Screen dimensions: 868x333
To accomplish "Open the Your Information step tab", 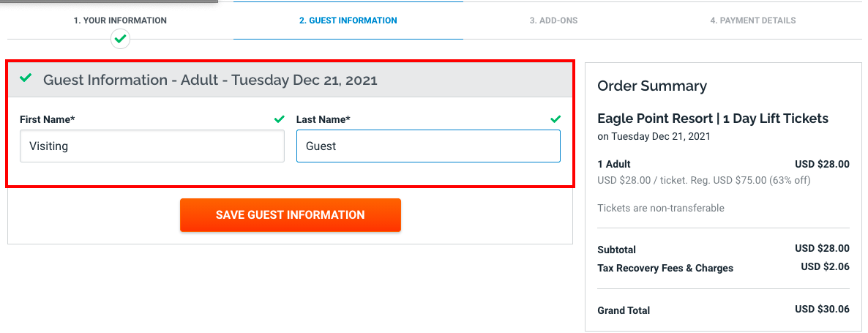I will (x=120, y=20).
